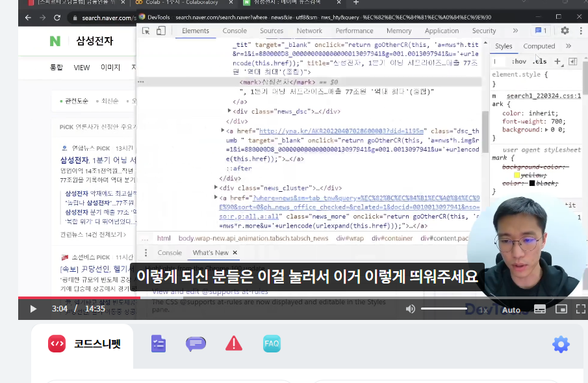Image resolution: width=588 pixels, height=383 pixels.
Task: Change the Auto quality setting
Action: [x=511, y=310]
